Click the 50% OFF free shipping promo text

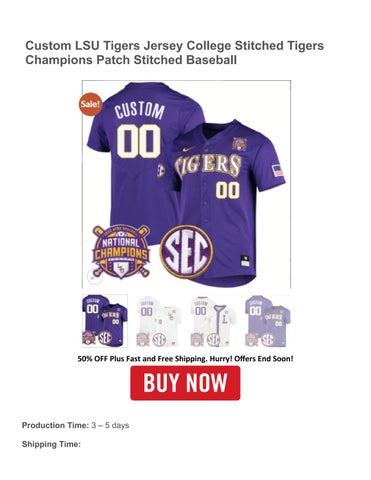click(x=185, y=359)
